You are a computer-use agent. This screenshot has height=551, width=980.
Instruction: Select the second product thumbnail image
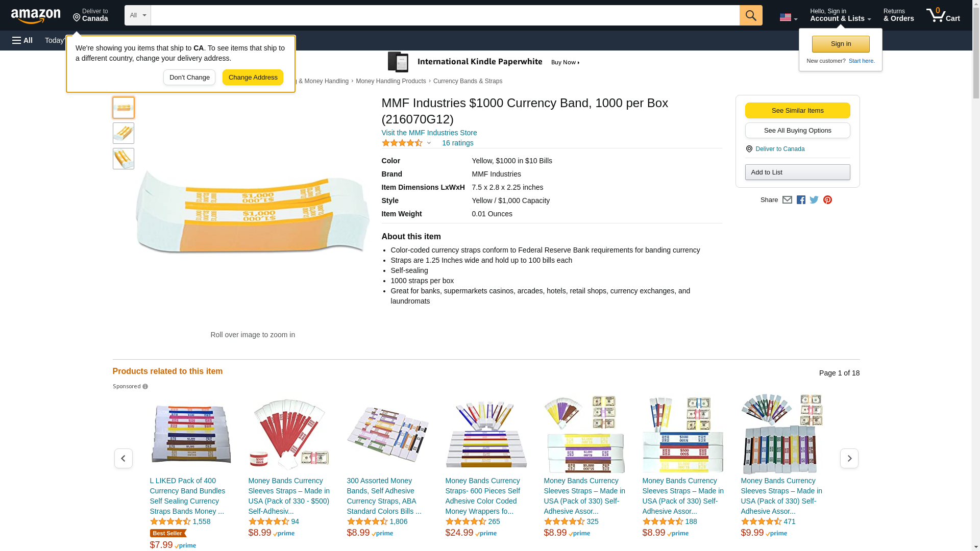tap(124, 133)
